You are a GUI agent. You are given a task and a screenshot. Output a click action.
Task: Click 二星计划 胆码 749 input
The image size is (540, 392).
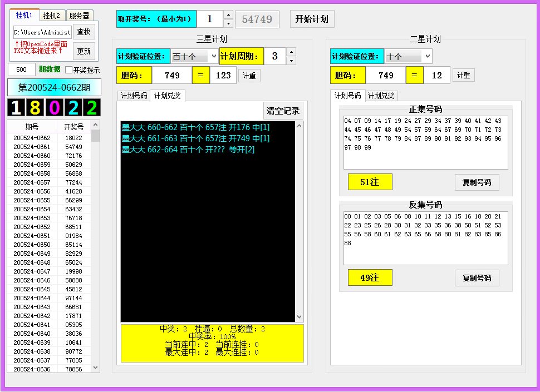[386, 75]
